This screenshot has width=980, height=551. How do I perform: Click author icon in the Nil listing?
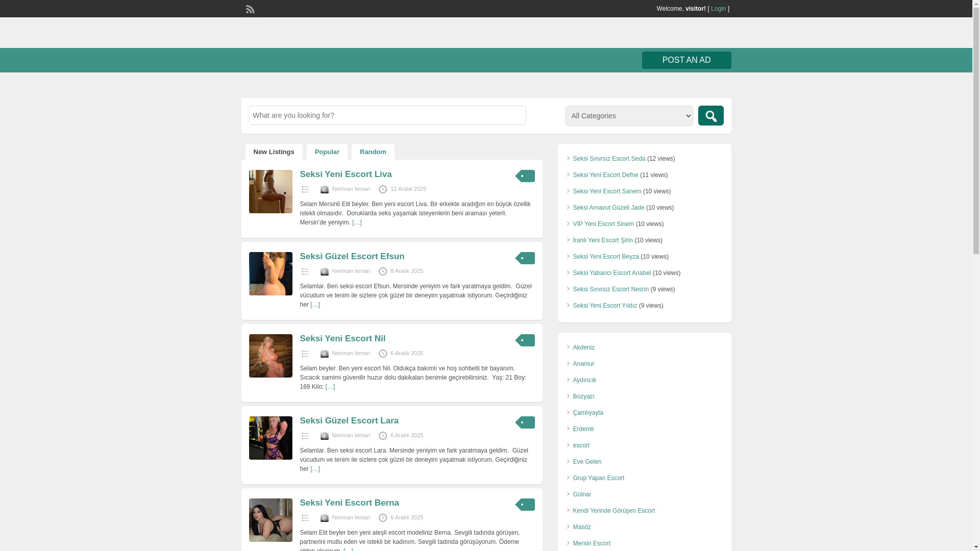click(x=324, y=354)
